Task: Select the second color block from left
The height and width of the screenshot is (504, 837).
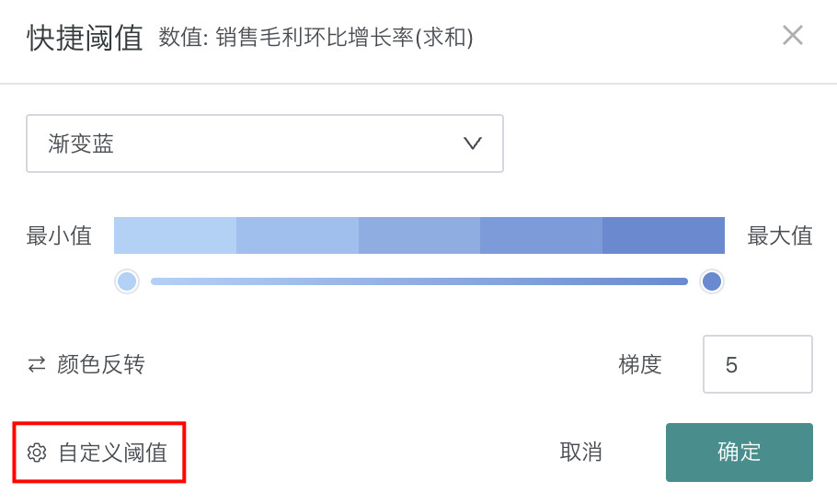Action: [297, 235]
